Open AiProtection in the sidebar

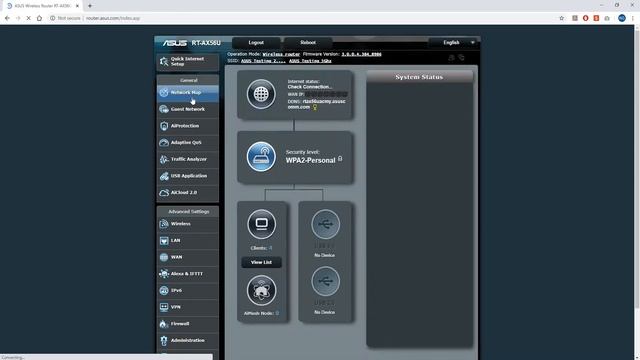click(188, 126)
